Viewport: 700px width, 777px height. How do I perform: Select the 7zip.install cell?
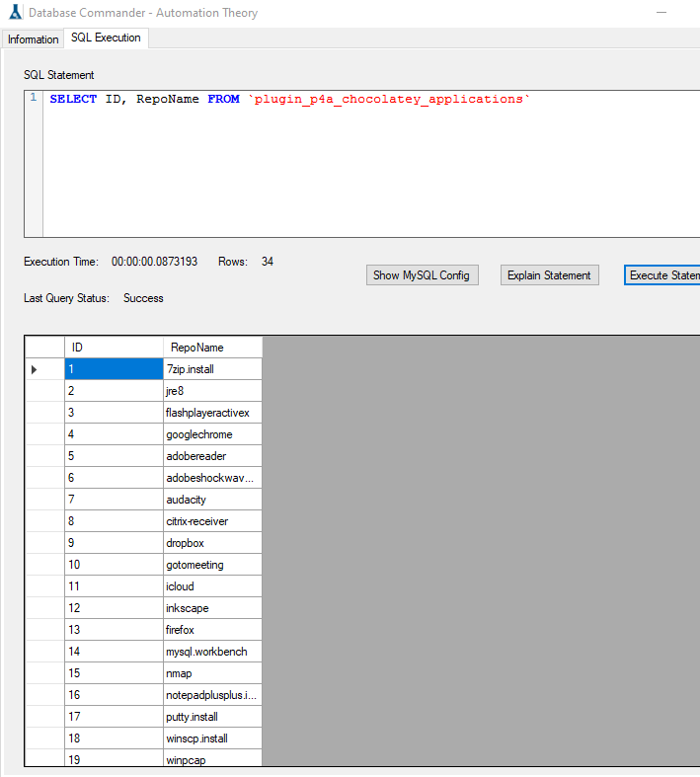(212, 369)
